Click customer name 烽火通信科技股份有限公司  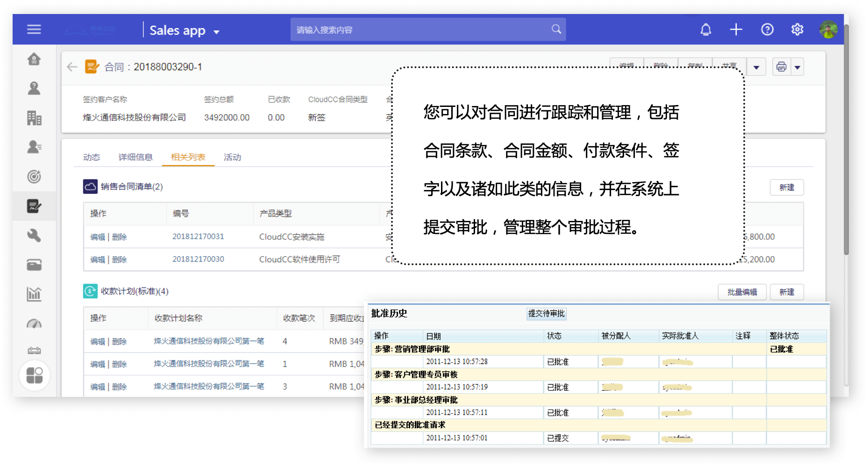pos(135,118)
